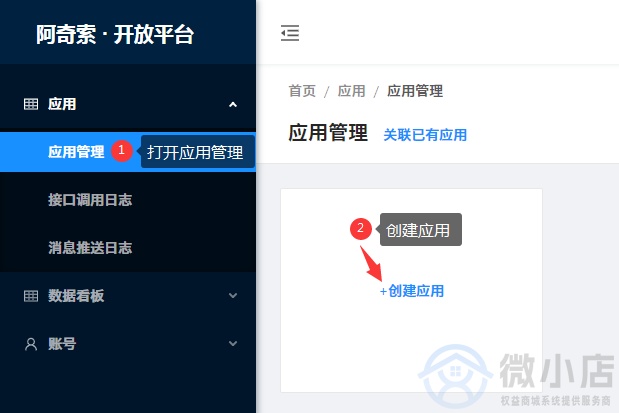Expand 账号 menu using its chevron
The image size is (619, 413).
click(x=233, y=344)
